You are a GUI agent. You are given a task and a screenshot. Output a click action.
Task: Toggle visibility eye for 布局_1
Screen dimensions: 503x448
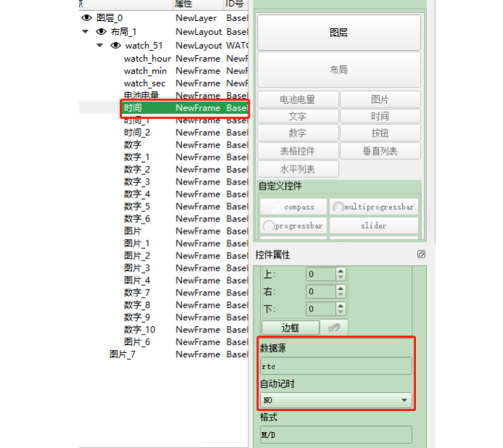pos(101,31)
